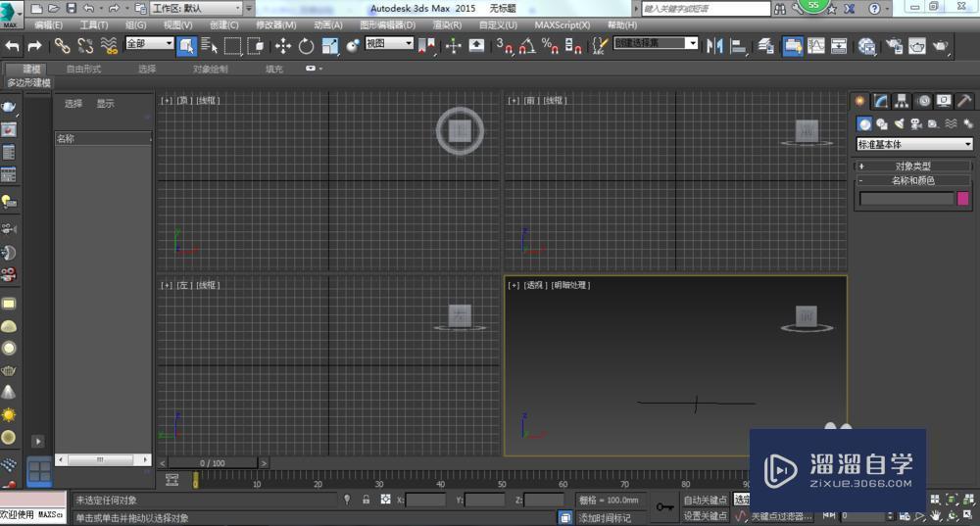The image size is (980, 526).
Task: Click Edit Named Selection Sets icon
Action: point(600,46)
